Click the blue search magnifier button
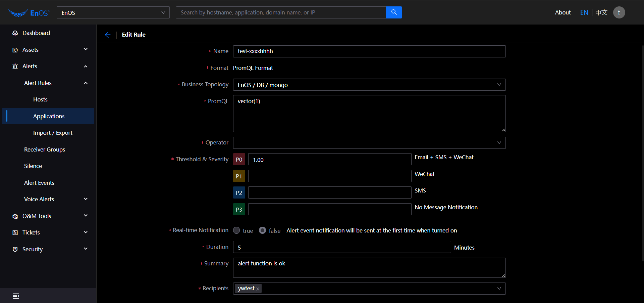Image resolution: width=644 pixels, height=303 pixels. click(x=394, y=12)
